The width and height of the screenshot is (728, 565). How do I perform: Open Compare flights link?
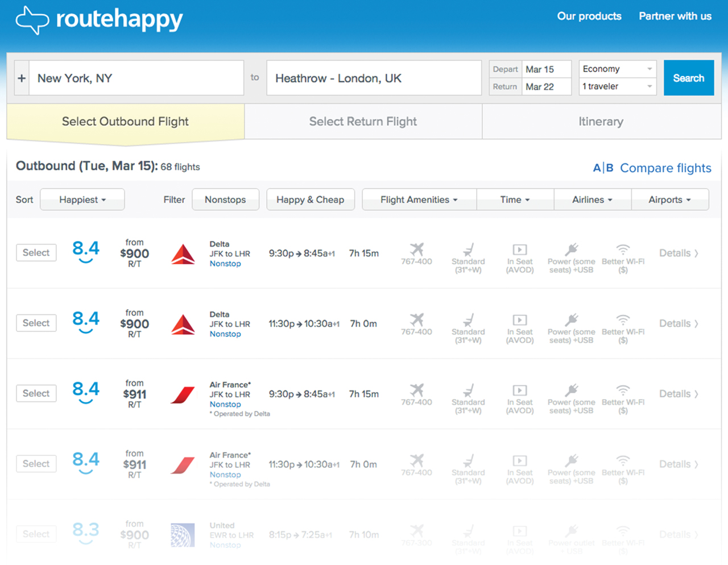(652, 168)
